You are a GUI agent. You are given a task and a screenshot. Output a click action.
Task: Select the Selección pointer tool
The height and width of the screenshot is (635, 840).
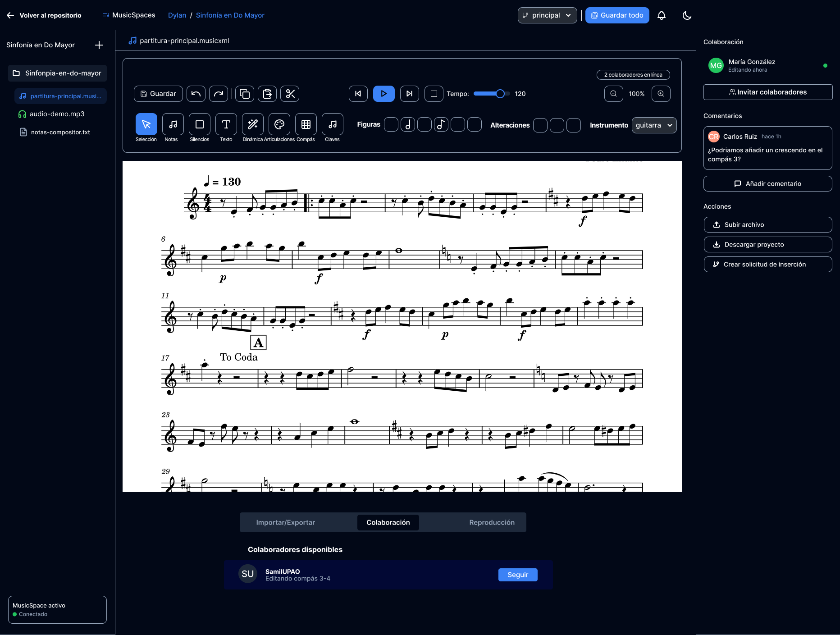146,124
